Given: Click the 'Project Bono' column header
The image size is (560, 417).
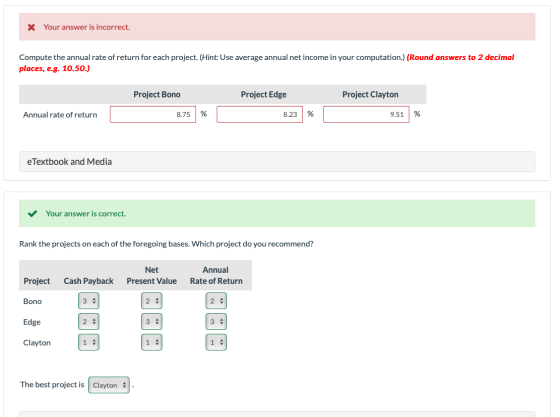Looking at the screenshot, I should 157,94.
